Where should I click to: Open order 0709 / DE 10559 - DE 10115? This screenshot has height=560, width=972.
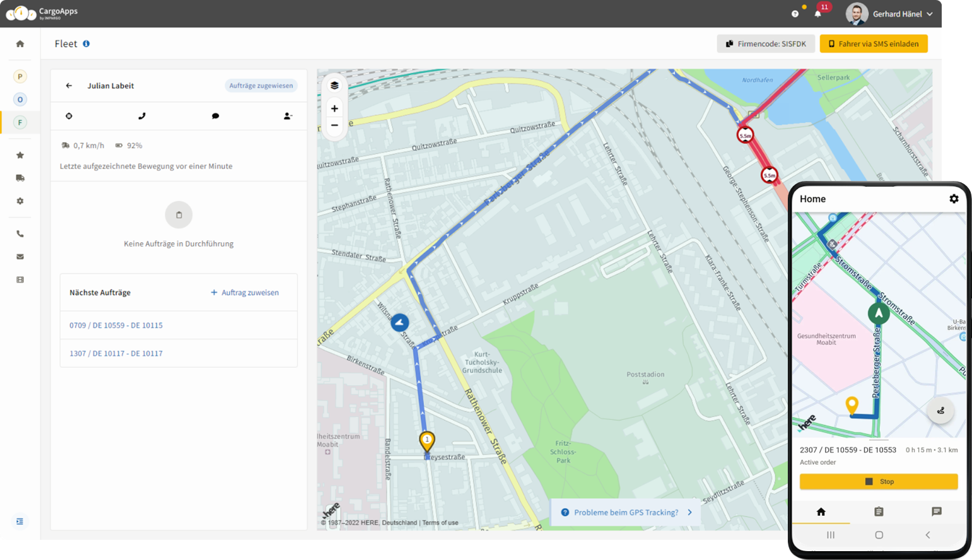point(115,325)
